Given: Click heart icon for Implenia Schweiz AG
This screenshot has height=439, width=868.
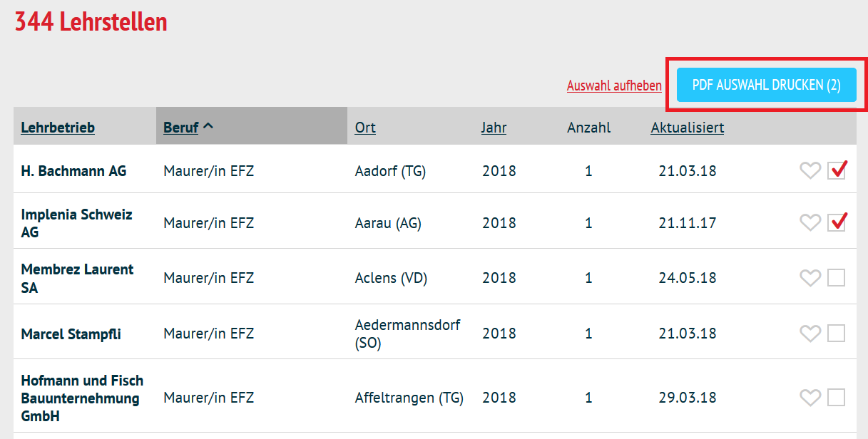Looking at the screenshot, I should (810, 223).
